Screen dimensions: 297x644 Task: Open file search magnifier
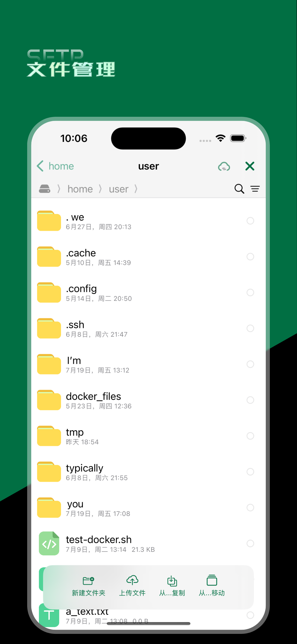239,189
